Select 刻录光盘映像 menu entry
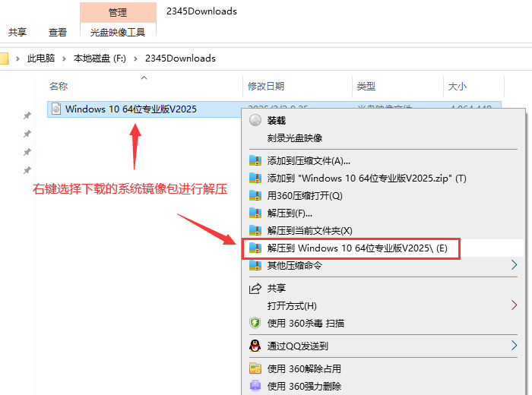Viewport: 532px width, 395px height. (295, 138)
